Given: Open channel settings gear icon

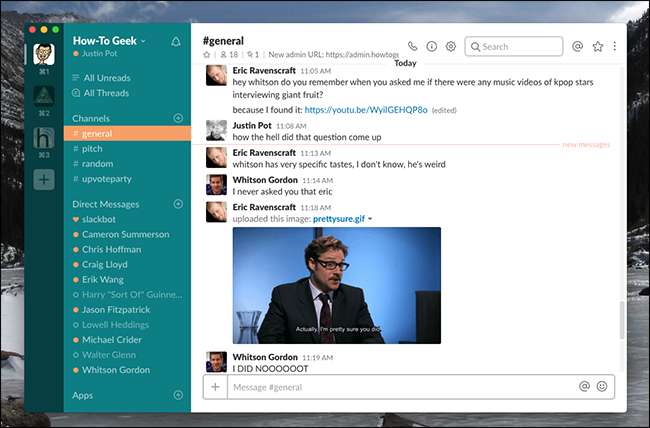Looking at the screenshot, I should pyautogui.click(x=451, y=46).
